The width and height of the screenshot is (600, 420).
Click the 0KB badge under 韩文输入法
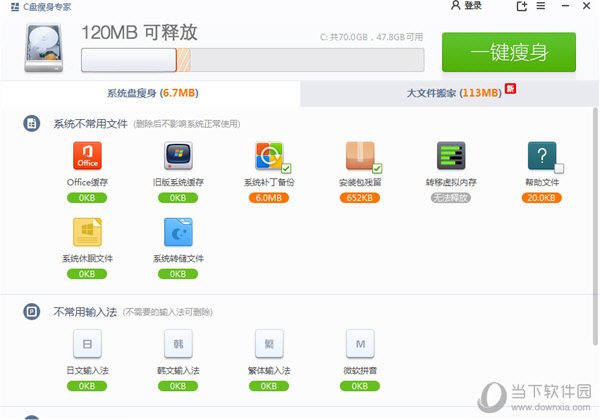point(178,386)
